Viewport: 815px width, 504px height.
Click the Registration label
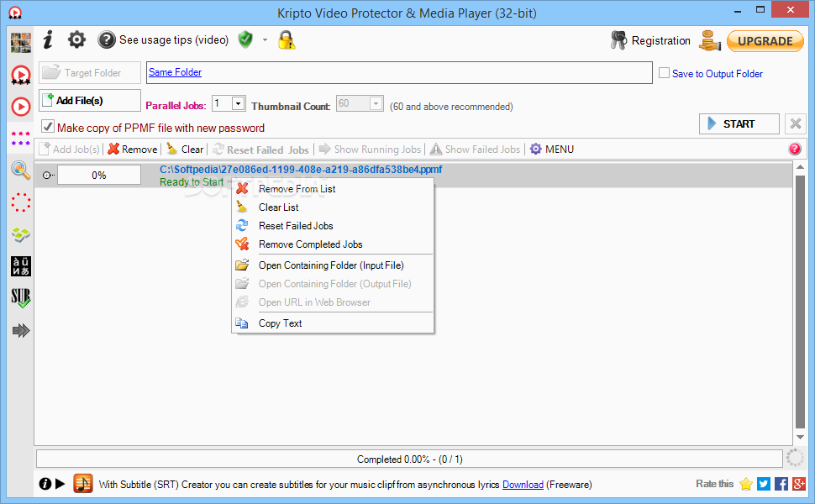click(x=661, y=40)
